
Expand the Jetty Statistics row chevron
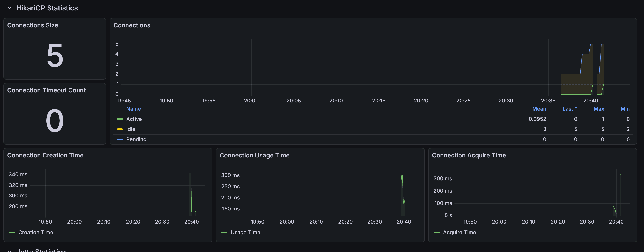[9, 251]
